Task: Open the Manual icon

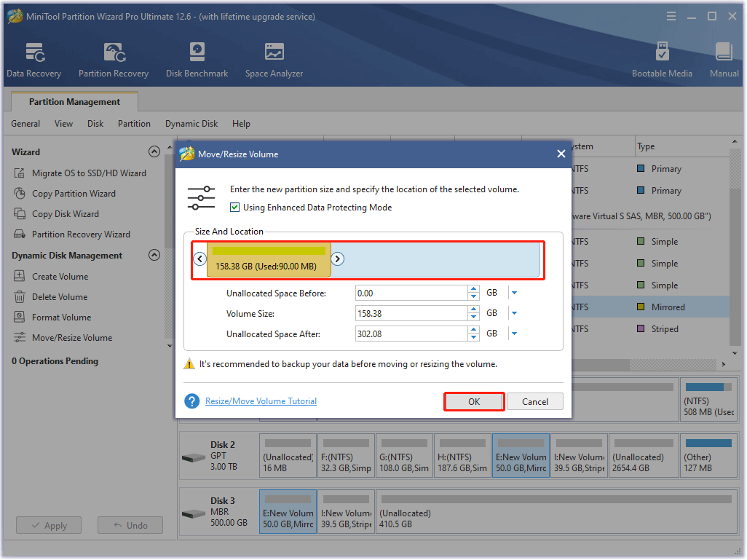Action: pos(724,60)
